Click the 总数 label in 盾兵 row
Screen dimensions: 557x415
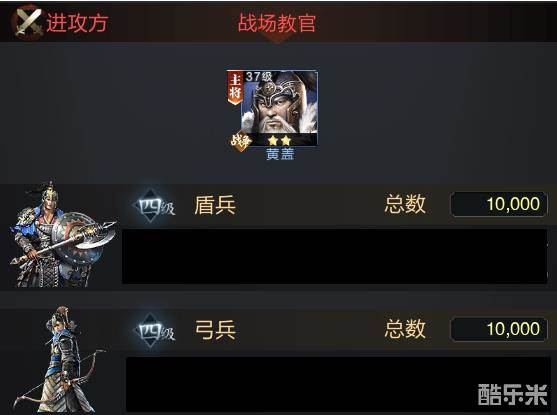click(x=405, y=204)
